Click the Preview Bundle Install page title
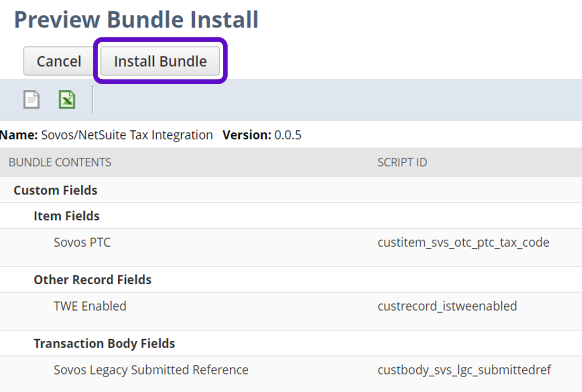The width and height of the screenshot is (582, 392). [136, 20]
